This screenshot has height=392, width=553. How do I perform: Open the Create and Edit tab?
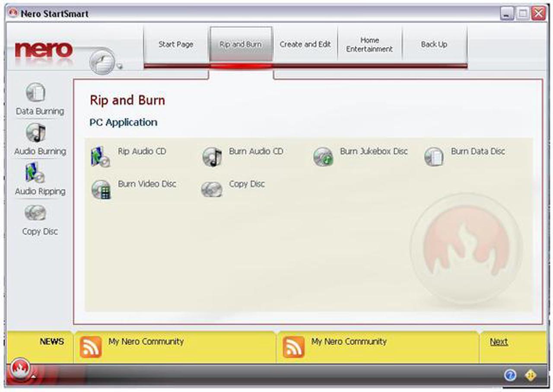305,45
